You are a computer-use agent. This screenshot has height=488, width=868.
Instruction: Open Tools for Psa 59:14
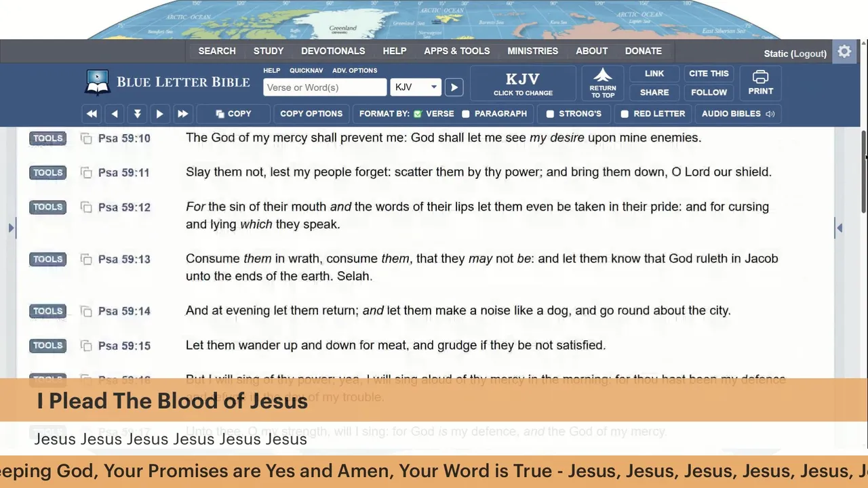point(47,311)
